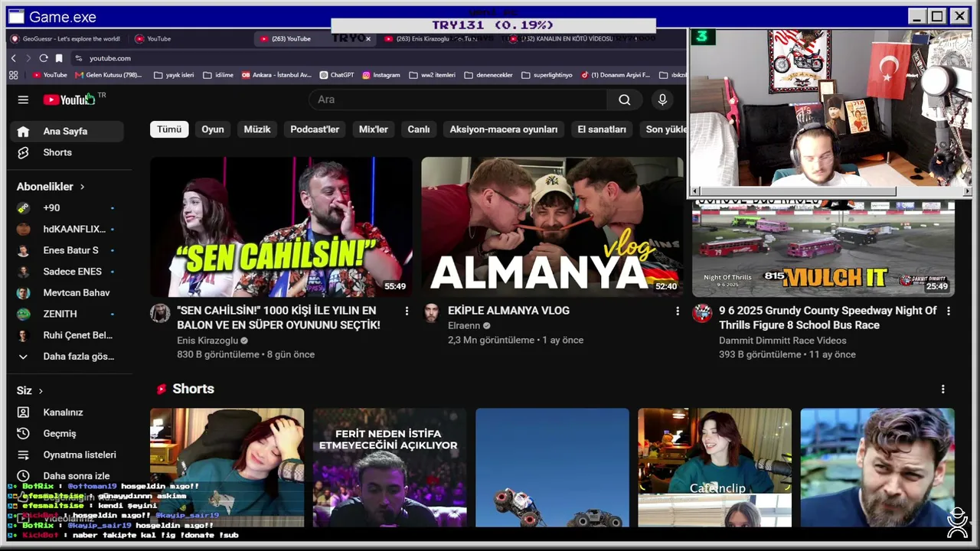Open the ZENITH subscription channel
This screenshot has height=551, width=980.
[67, 314]
